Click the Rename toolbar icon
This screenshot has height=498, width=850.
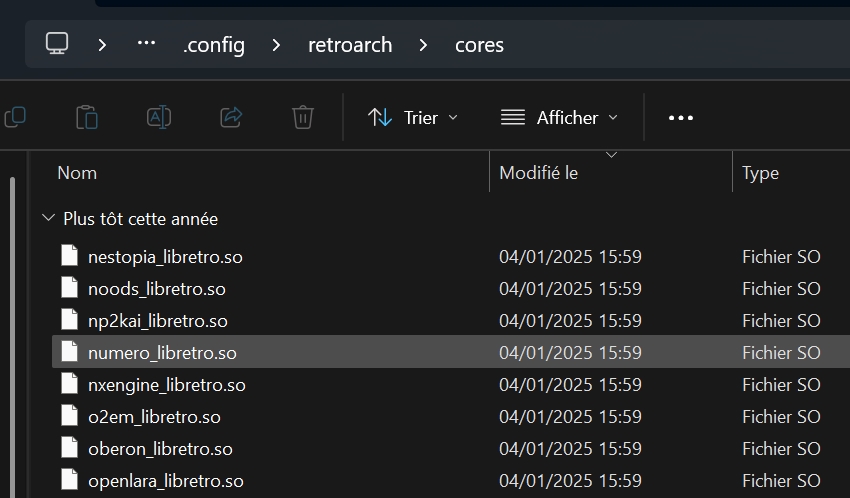click(159, 117)
